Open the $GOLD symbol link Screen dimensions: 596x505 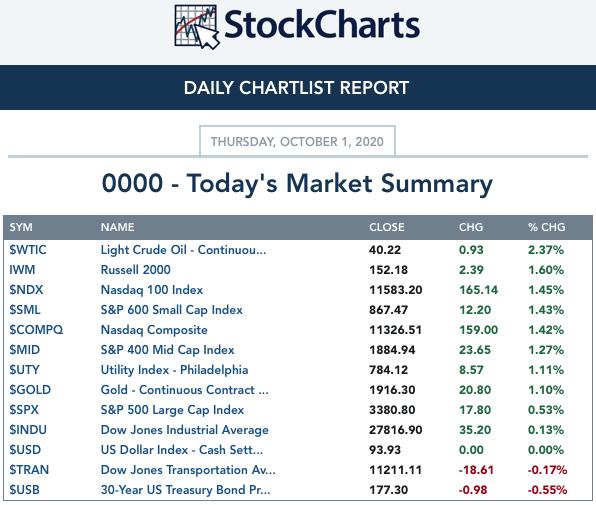(x=30, y=390)
